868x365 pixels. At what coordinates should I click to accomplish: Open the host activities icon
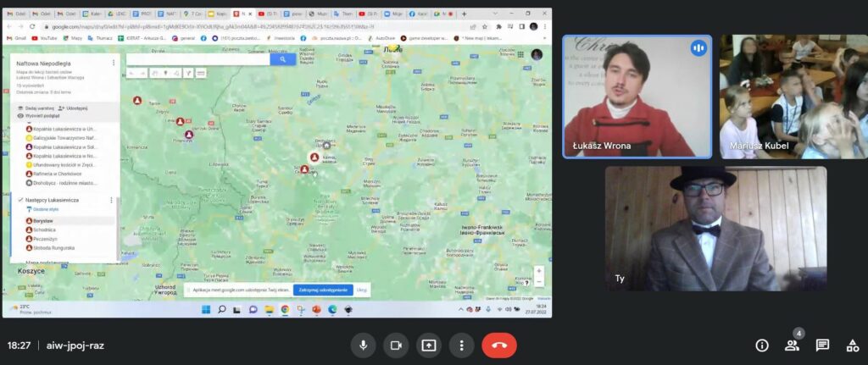851,346
